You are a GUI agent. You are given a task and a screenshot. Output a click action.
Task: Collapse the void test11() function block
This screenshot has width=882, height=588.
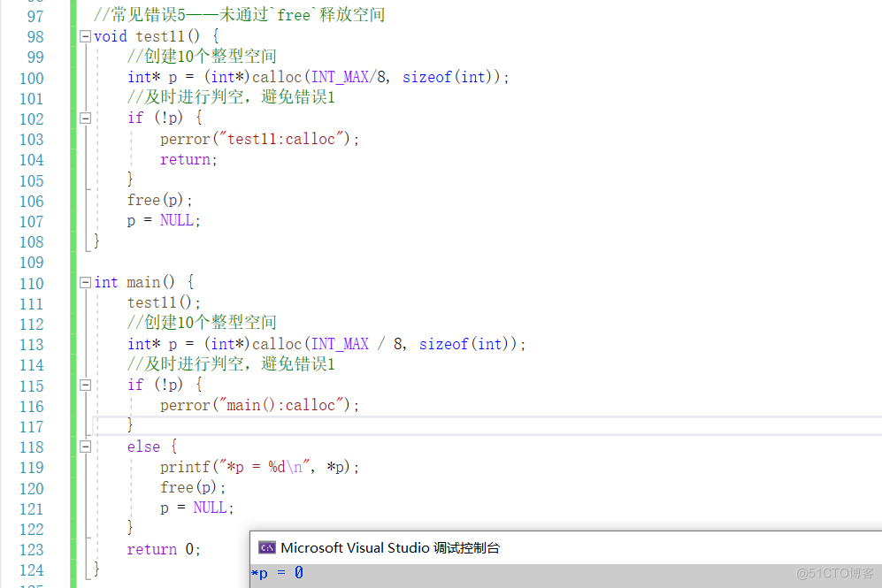[x=86, y=36]
